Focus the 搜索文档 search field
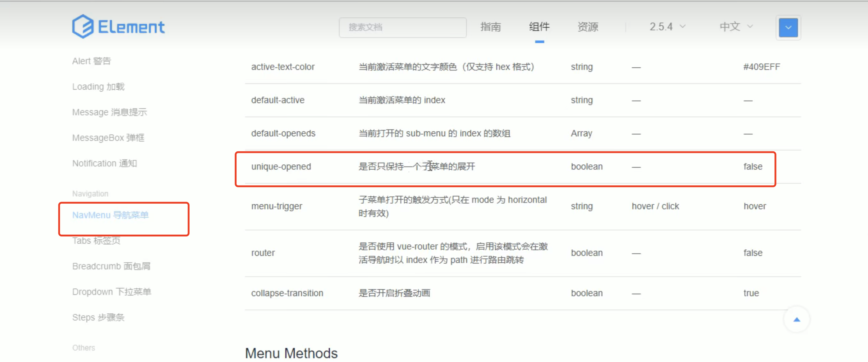This screenshot has width=868, height=362. (402, 27)
